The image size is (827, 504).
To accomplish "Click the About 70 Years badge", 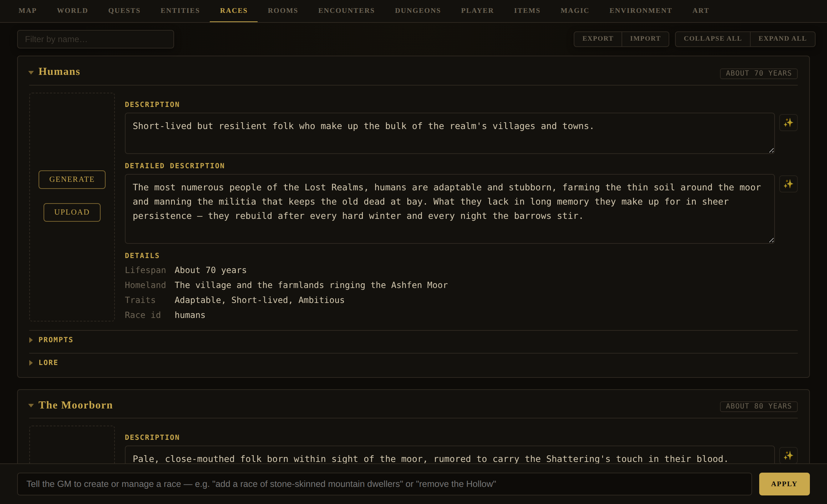I will point(758,73).
